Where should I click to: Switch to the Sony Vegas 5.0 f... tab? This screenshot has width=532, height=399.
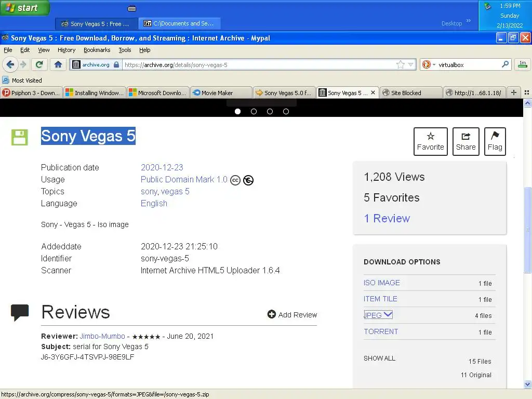(x=284, y=92)
